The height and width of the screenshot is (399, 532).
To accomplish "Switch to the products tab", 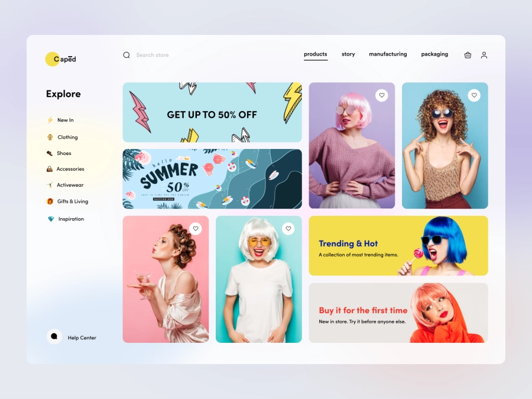I will point(315,54).
